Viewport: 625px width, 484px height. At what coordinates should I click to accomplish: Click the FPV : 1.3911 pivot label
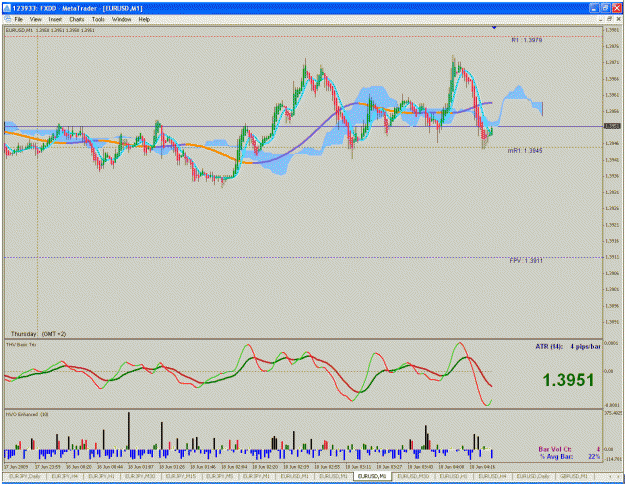(x=526, y=261)
